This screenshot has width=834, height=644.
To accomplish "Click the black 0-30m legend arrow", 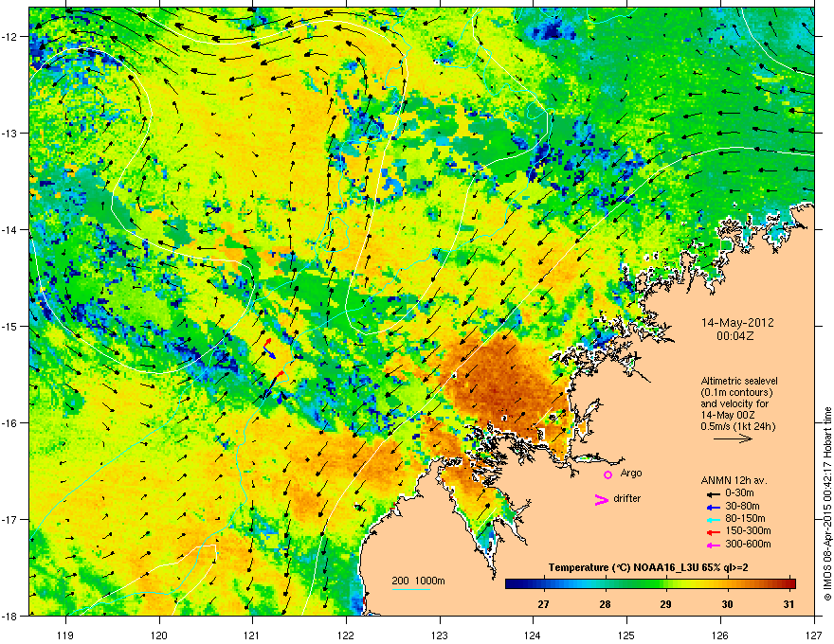I will click(x=713, y=494).
